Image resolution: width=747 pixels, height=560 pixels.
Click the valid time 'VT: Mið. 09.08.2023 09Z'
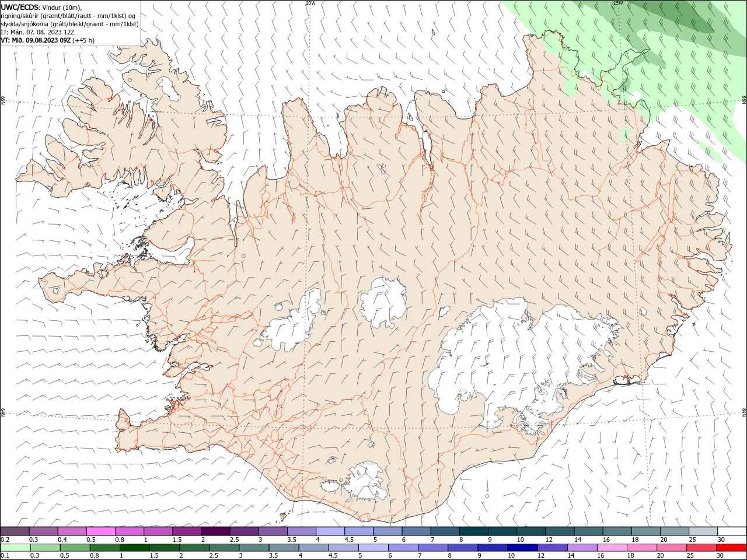pos(36,40)
